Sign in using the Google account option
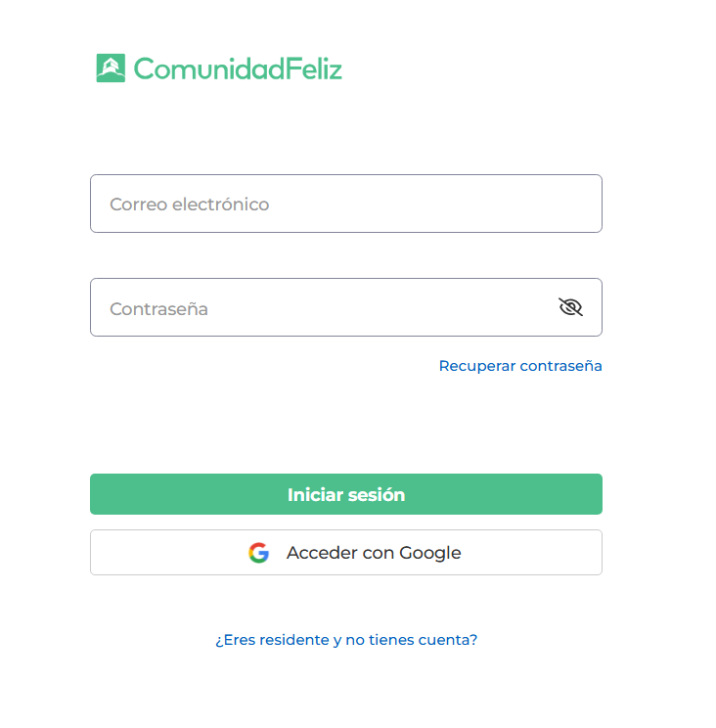The image size is (716, 728). (x=345, y=553)
